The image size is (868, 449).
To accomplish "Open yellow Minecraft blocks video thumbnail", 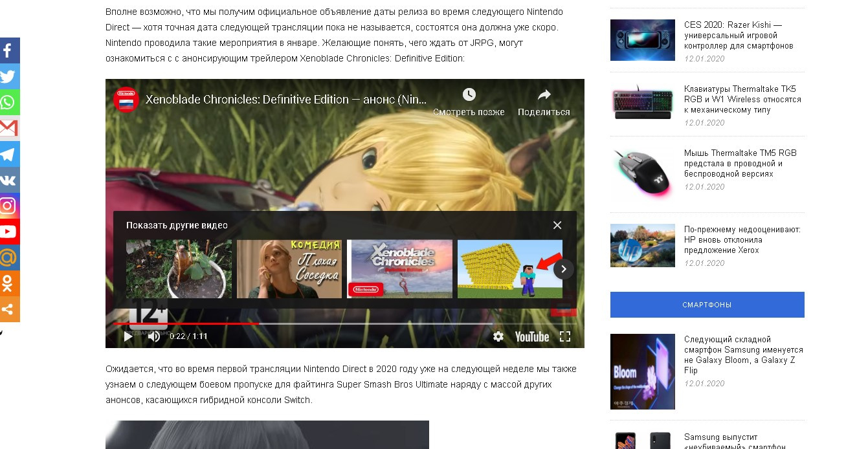I will pos(510,268).
